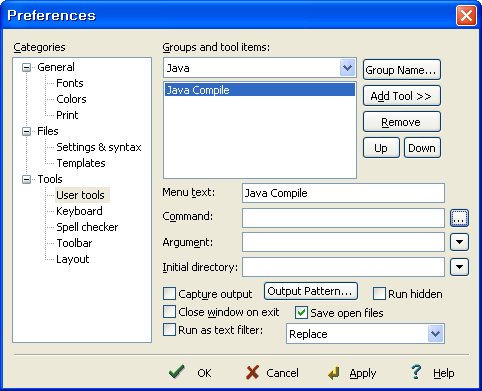Click the Initial directory input field
This screenshot has width=482, height=391.
(343, 267)
